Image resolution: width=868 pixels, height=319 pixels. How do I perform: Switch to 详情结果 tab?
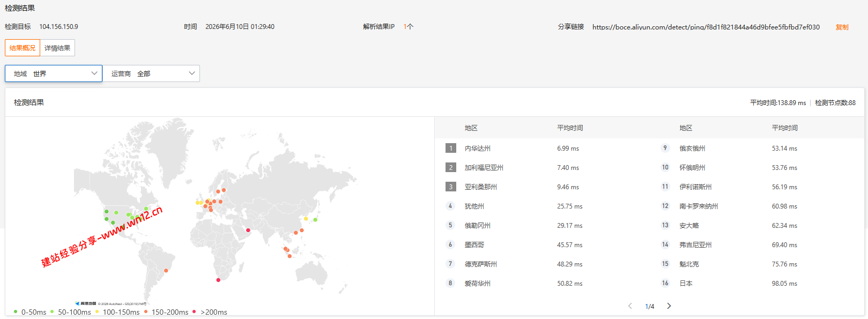click(x=57, y=48)
